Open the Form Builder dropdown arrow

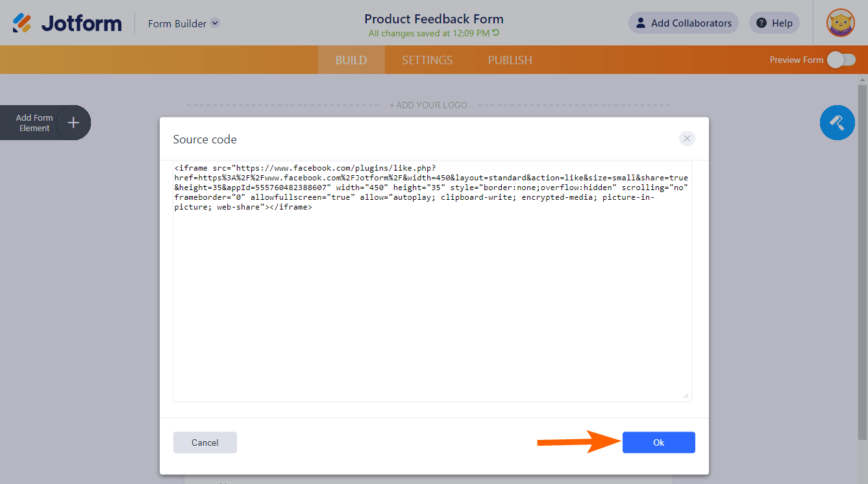coord(215,23)
